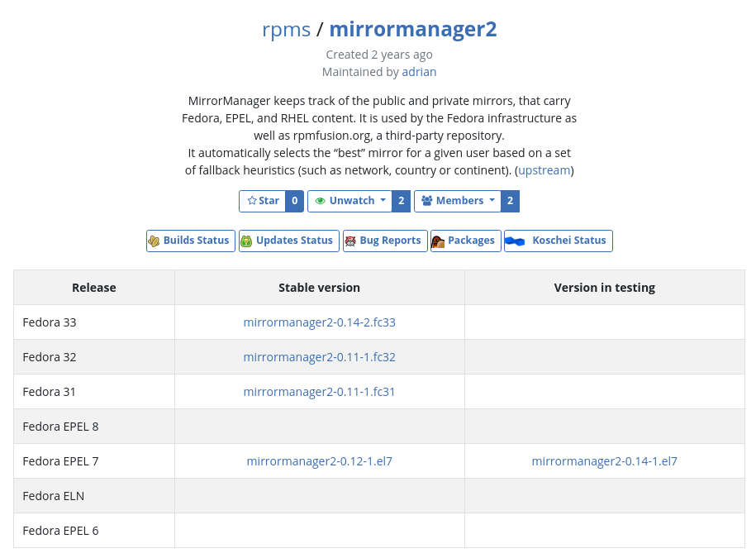The width and height of the screenshot is (756, 558).
Task: Click the Bug Reports bug icon
Action: (350, 241)
